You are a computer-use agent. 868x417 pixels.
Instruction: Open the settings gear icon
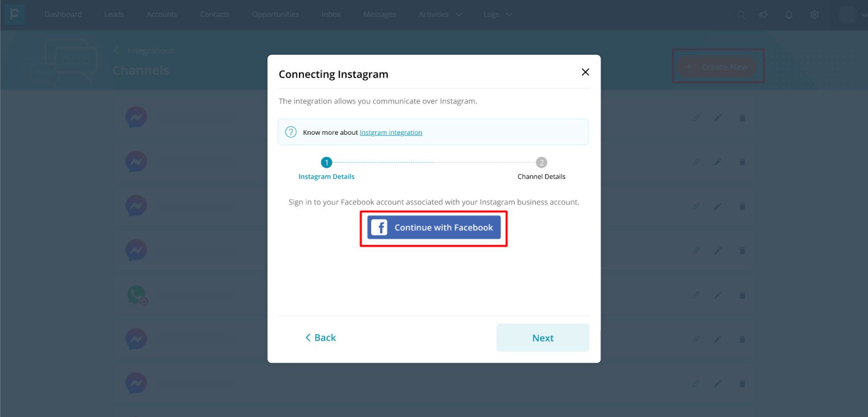[814, 15]
